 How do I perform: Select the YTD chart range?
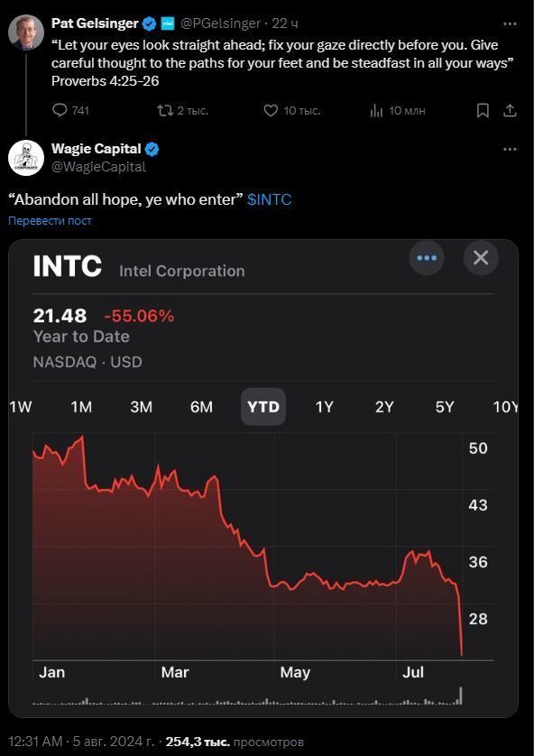[x=263, y=407]
